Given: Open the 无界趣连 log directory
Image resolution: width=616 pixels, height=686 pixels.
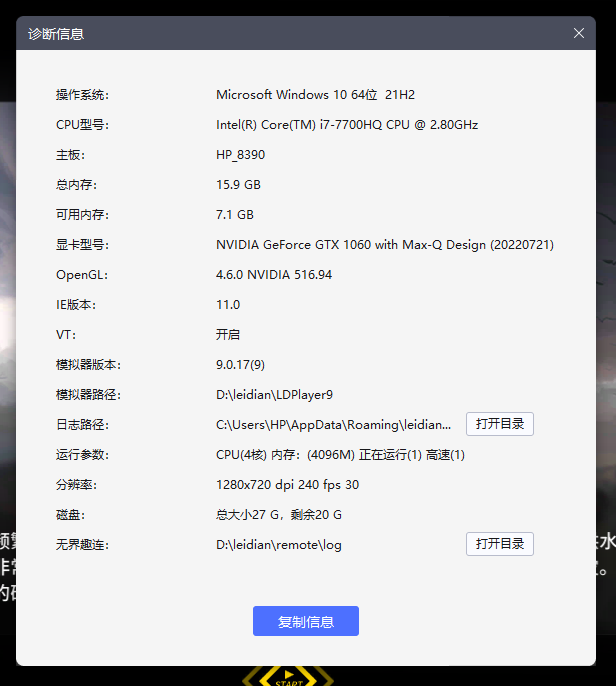Looking at the screenshot, I should (499, 544).
